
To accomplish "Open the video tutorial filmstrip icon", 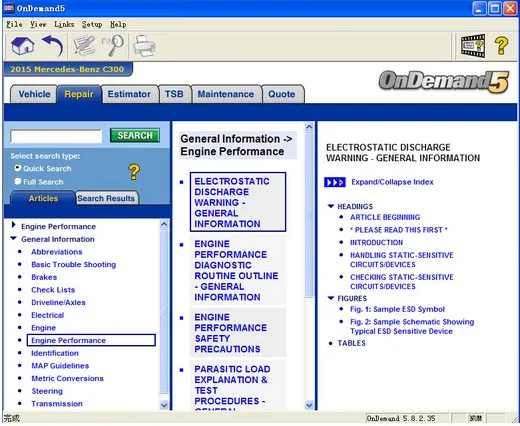I will (x=473, y=46).
